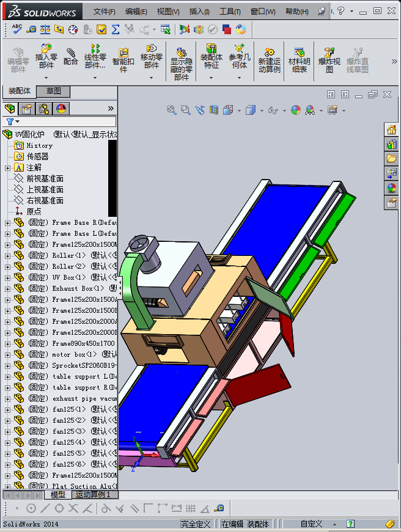Insert Bill of Materials (材料明细表)
Image resolution: width=401 pixels, height=532 pixels.
[x=299, y=60]
